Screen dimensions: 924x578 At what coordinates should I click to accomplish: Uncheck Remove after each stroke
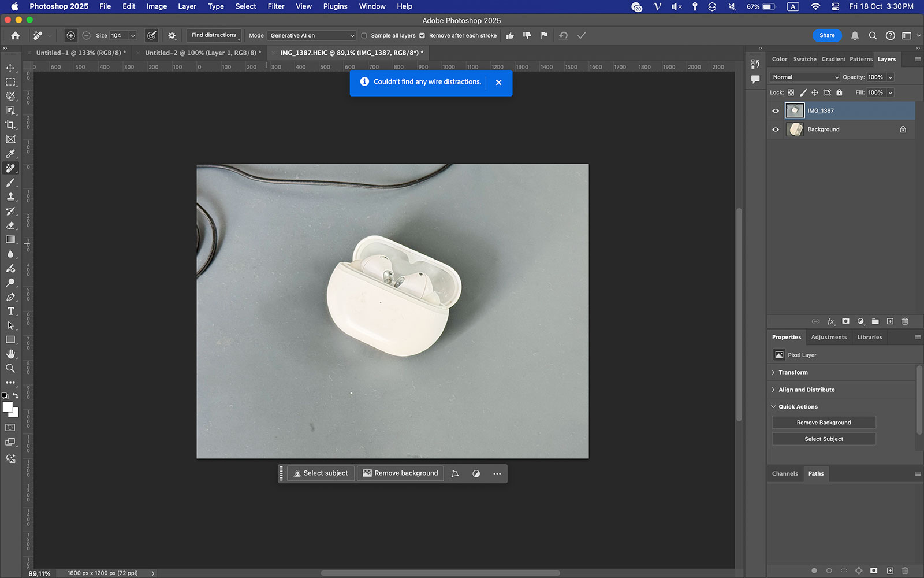pyautogui.click(x=422, y=36)
